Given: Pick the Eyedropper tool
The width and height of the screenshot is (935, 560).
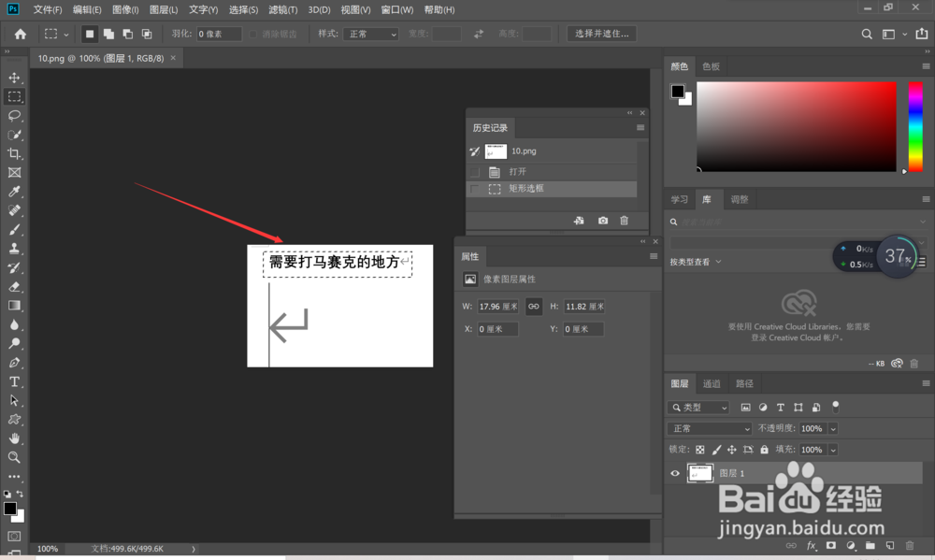Looking at the screenshot, I should point(14,192).
